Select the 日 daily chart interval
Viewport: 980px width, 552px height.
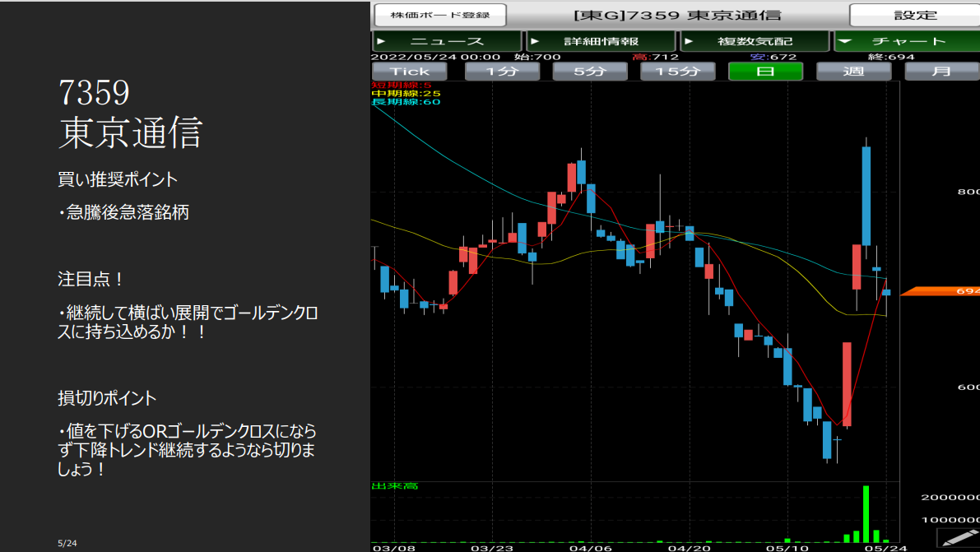click(765, 72)
